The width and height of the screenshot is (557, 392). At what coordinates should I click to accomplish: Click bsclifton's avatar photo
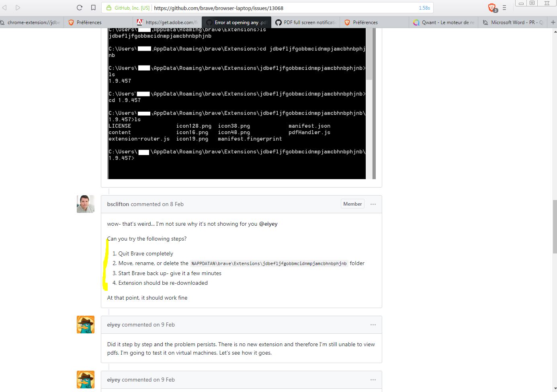[86, 204]
